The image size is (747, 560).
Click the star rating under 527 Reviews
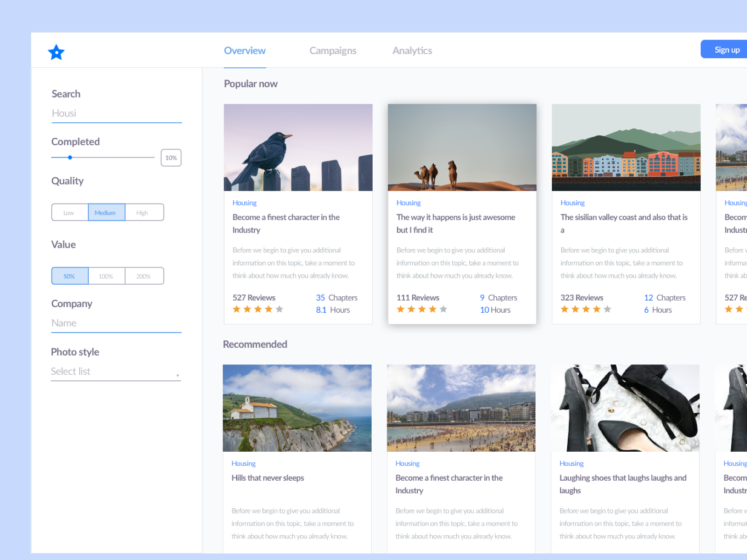(x=257, y=309)
